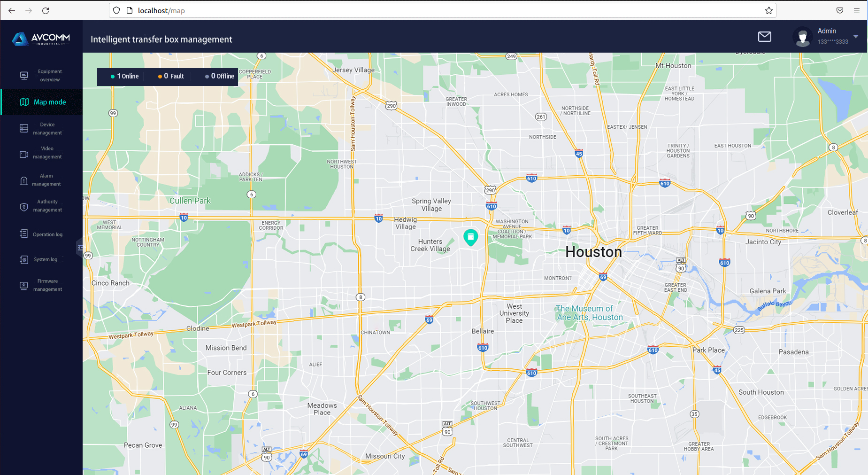Click the page info icon in address bar
The height and width of the screenshot is (475, 868).
[x=130, y=10]
